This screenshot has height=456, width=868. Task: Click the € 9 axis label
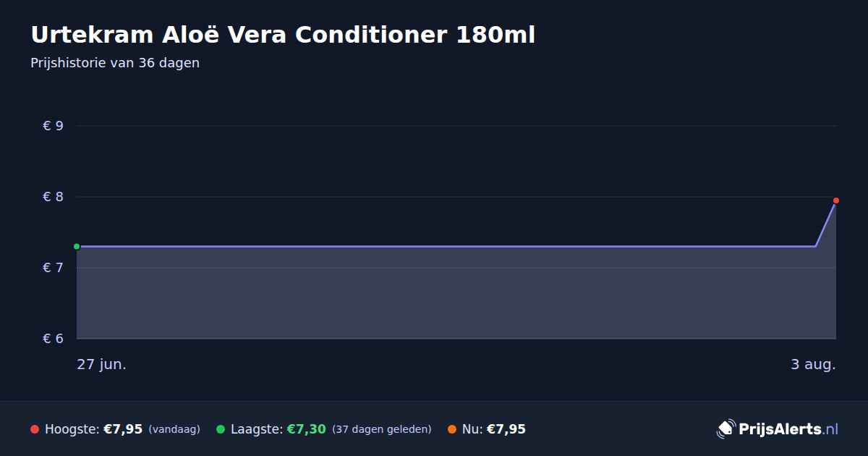pos(54,126)
